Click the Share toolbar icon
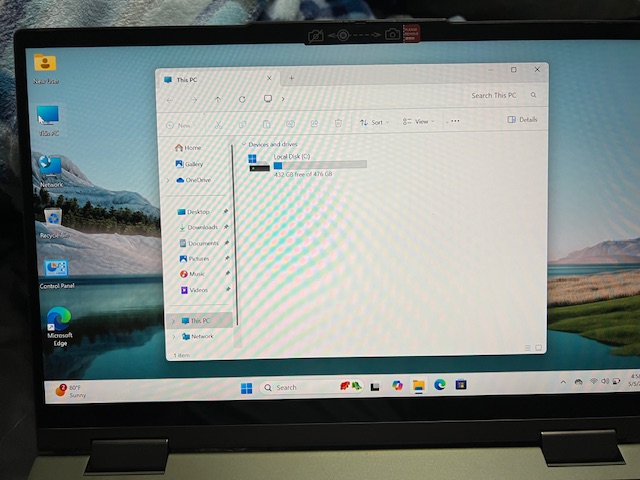This screenshot has height=480, width=640. coord(314,123)
